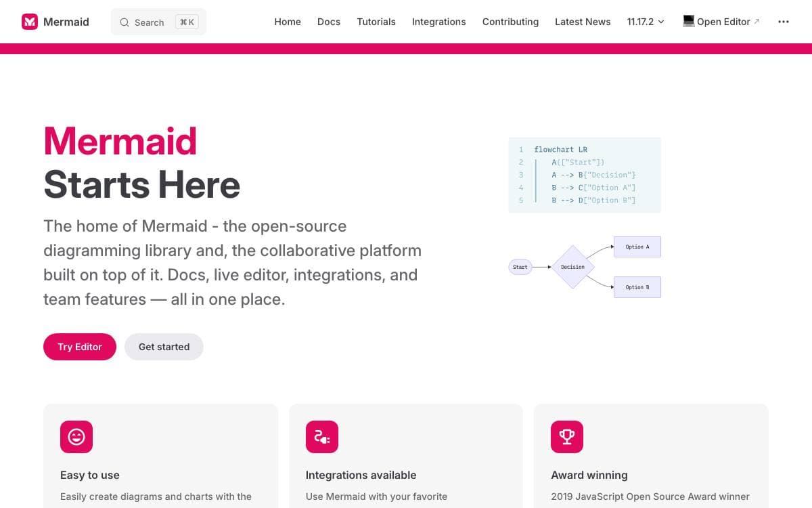Click the Mermaid logo icon in header
Image resolution: width=812 pixels, height=508 pixels.
coord(30,22)
